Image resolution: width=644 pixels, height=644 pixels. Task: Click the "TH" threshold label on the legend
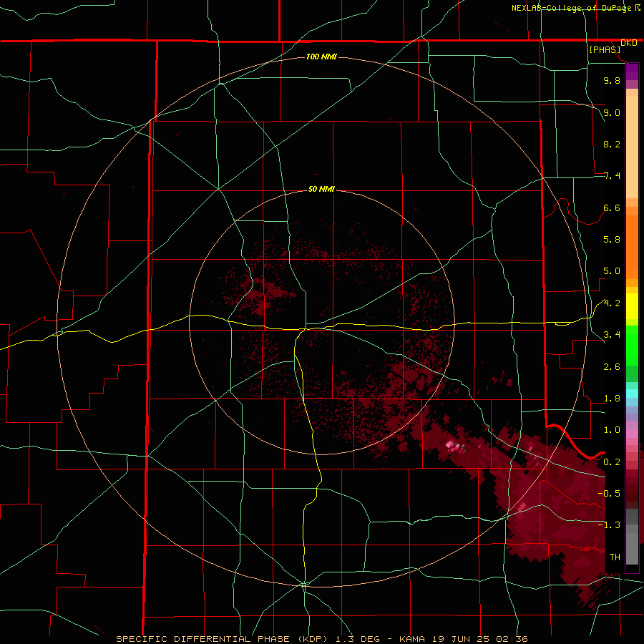pyautogui.click(x=615, y=557)
